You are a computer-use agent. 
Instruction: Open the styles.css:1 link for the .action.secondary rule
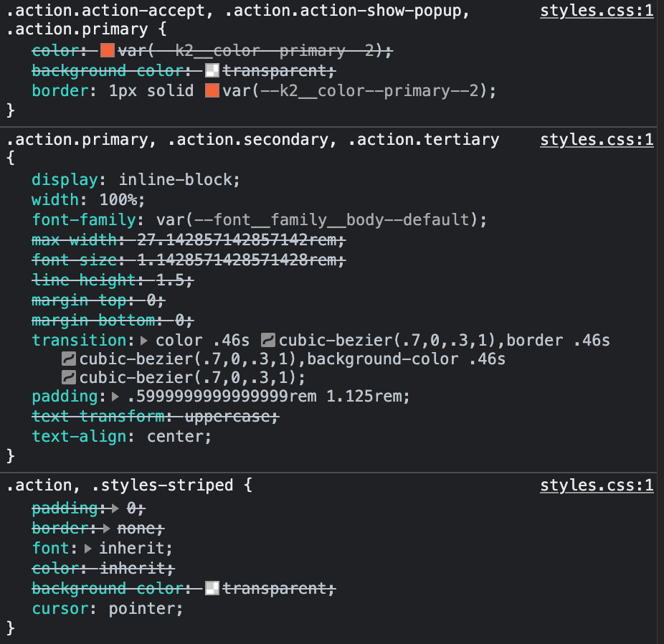597,139
